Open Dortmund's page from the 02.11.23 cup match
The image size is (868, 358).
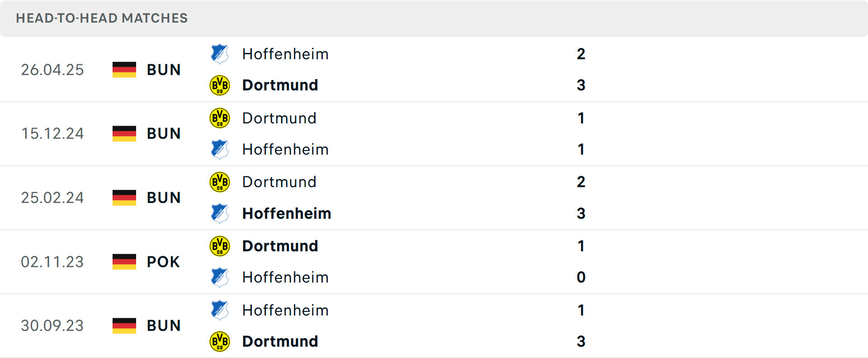pos(280,246)
